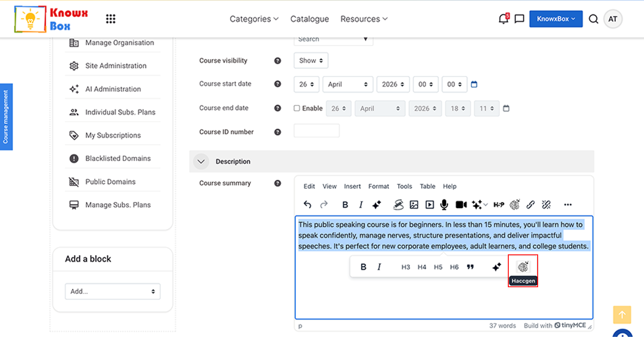Viewport: 644px width, 337px height.
Task: Go to the Catalogue page
Action: tap(309, 19)
